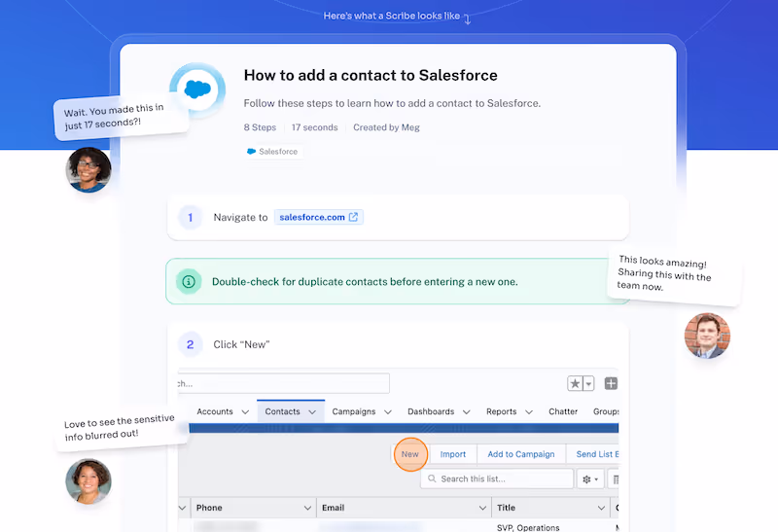Click the '8 Steps' text

pyautogui.click(x=260, y=127)
